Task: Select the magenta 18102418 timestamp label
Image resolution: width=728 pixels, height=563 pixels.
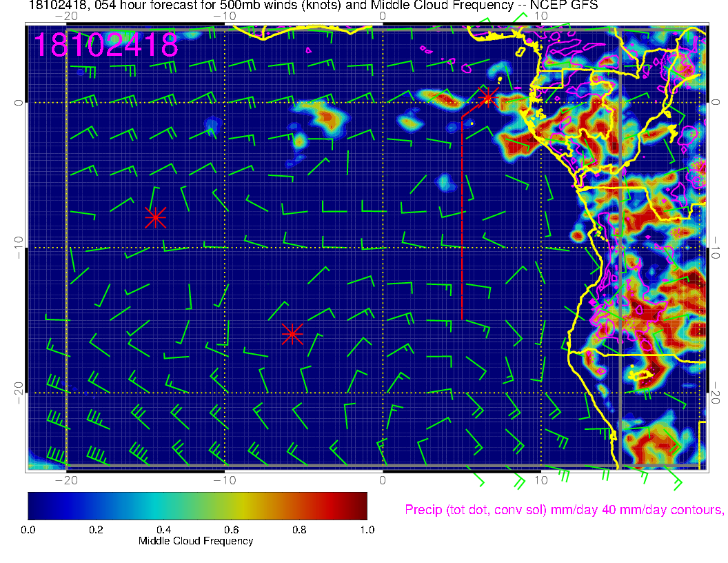Action: point(106,45)
